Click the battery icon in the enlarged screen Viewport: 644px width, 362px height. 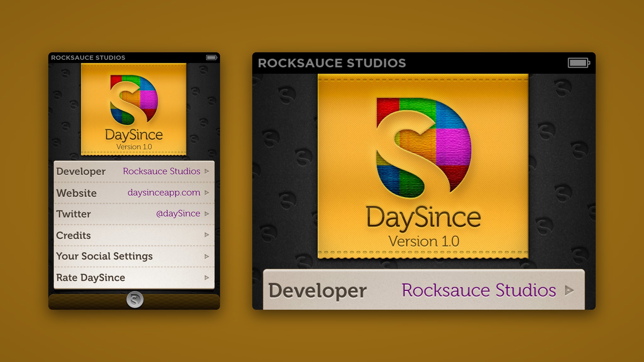pyautogui.click(x=579, y=63)
